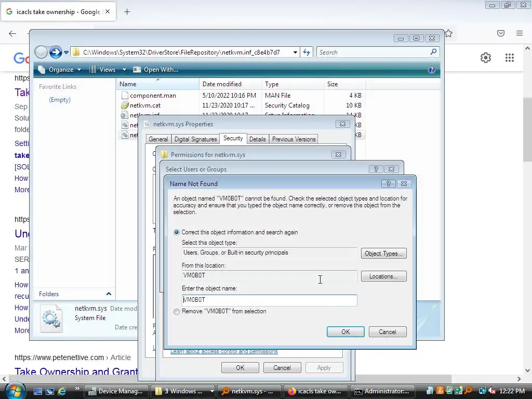Click Firefox bookmark star icon
The image size is (532, 399).
[x=448, y=33]
